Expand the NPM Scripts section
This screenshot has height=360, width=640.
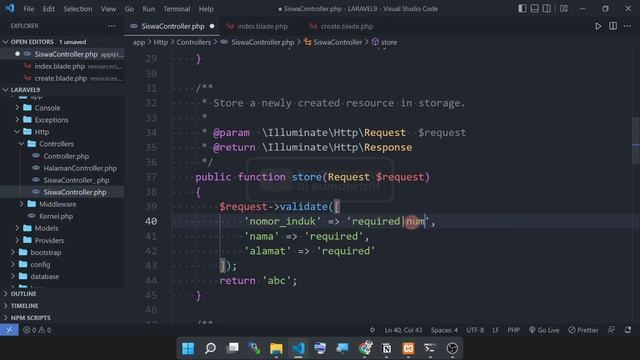pos(62,318)
